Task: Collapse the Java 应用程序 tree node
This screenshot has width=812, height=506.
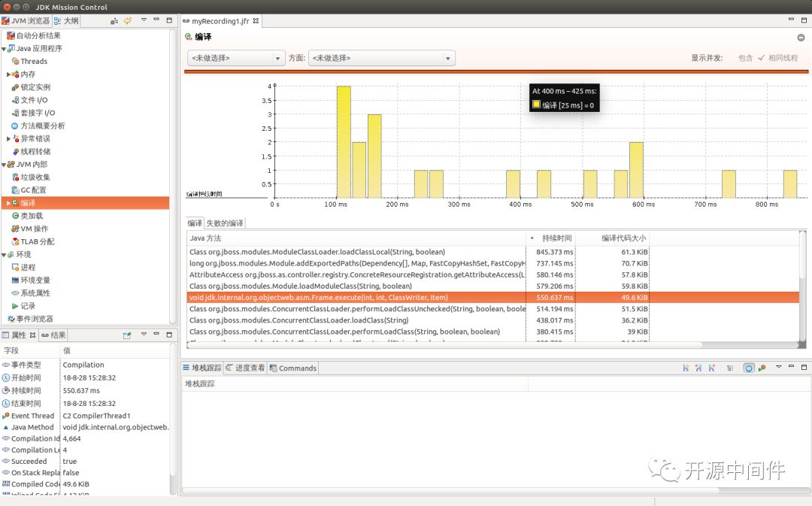Action: tap(5, 49)
